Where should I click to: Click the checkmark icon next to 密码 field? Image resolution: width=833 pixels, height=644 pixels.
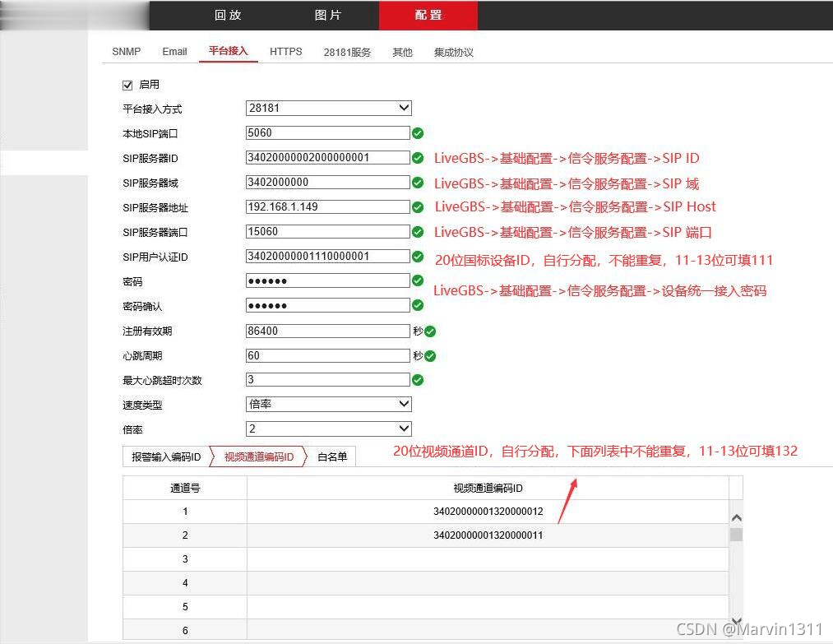coord(418,280)
